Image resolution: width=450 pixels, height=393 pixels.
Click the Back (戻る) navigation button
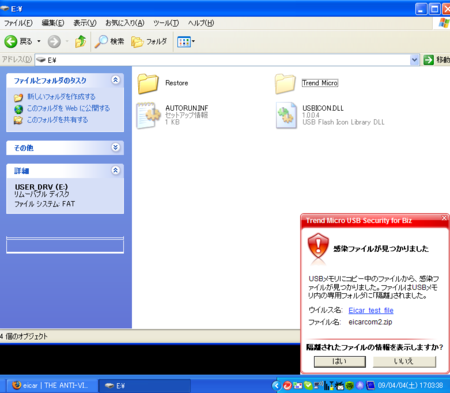[x=18, y=41]
